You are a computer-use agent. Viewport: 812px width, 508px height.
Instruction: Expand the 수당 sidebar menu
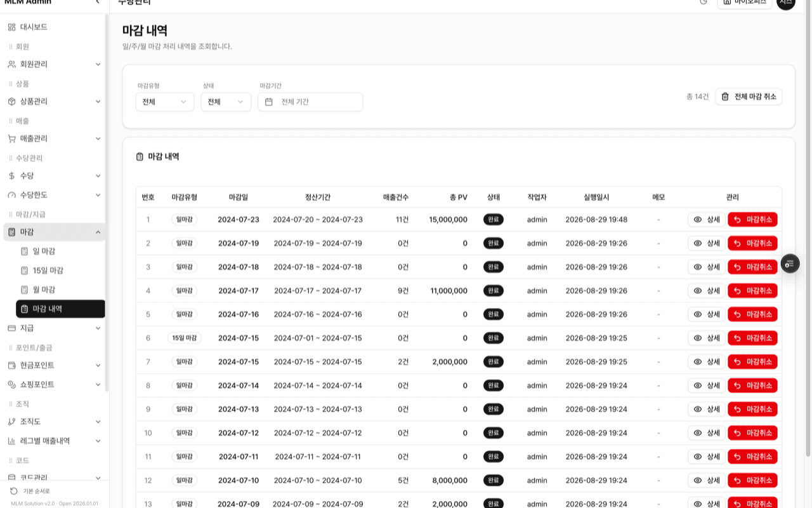tap(54, 176)
